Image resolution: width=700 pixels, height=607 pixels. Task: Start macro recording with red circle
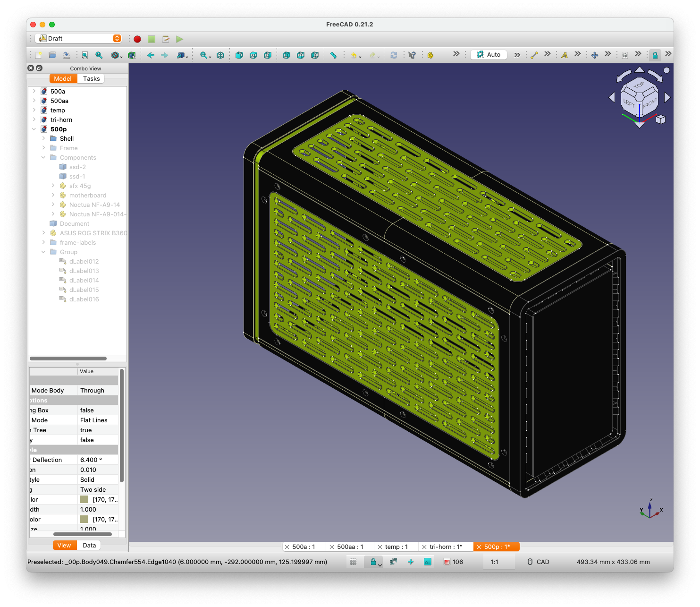pos(137,39)
